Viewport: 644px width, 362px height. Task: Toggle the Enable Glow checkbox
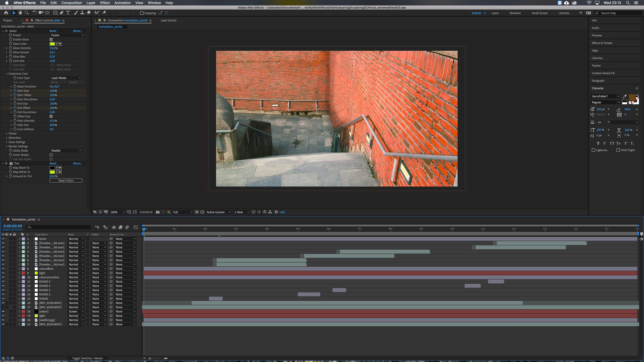(x=51, y=40)
